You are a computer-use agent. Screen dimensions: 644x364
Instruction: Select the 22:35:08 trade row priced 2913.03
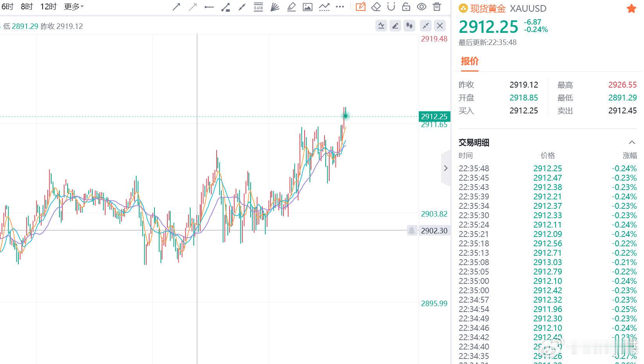tap(547, 262)
